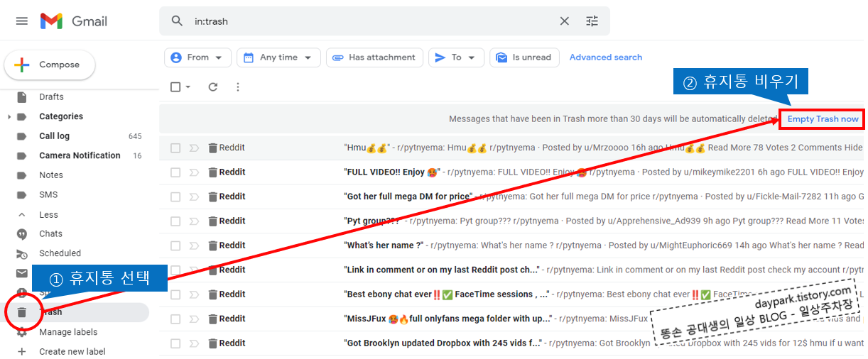This screenshot has width=868, height=359.
Task: Select checkbox for "MissJFux" email
Action: pyautogui.click(x=175, y=319)
